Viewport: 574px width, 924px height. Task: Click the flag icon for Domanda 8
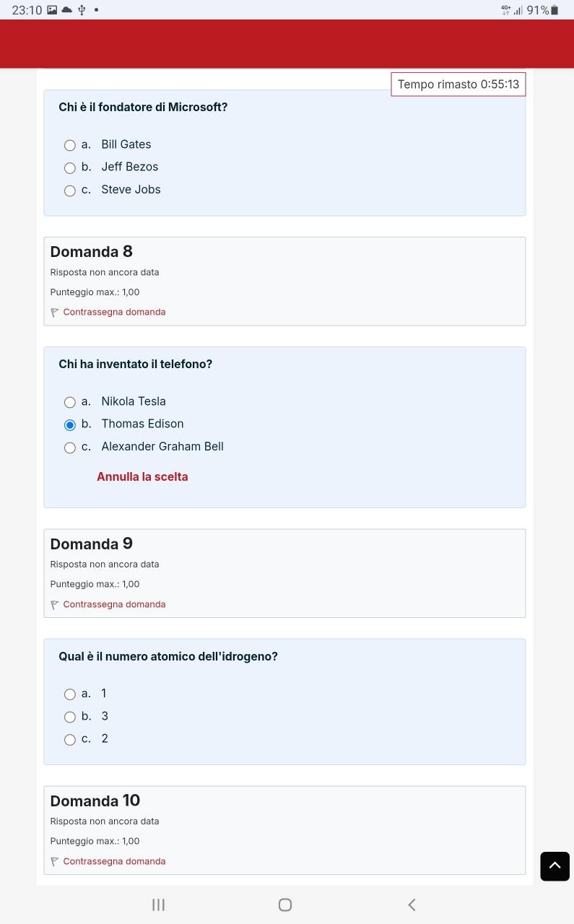[55, 313]
